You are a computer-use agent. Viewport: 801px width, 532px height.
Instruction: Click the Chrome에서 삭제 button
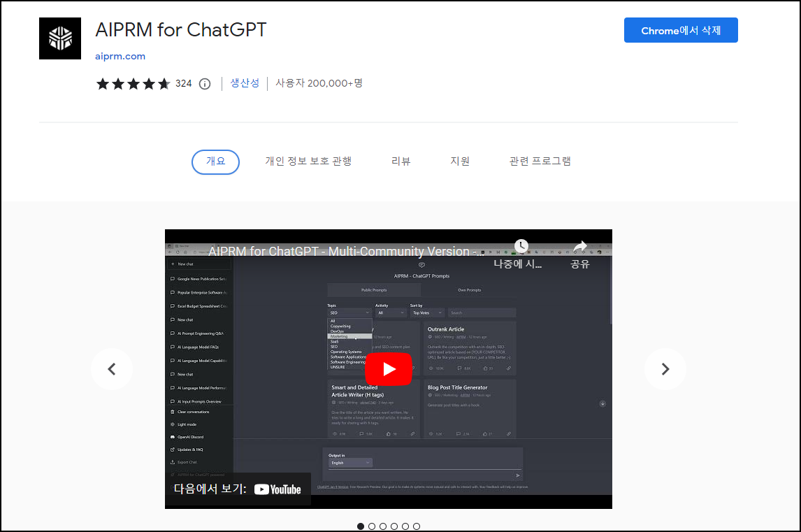click(681, 30)
